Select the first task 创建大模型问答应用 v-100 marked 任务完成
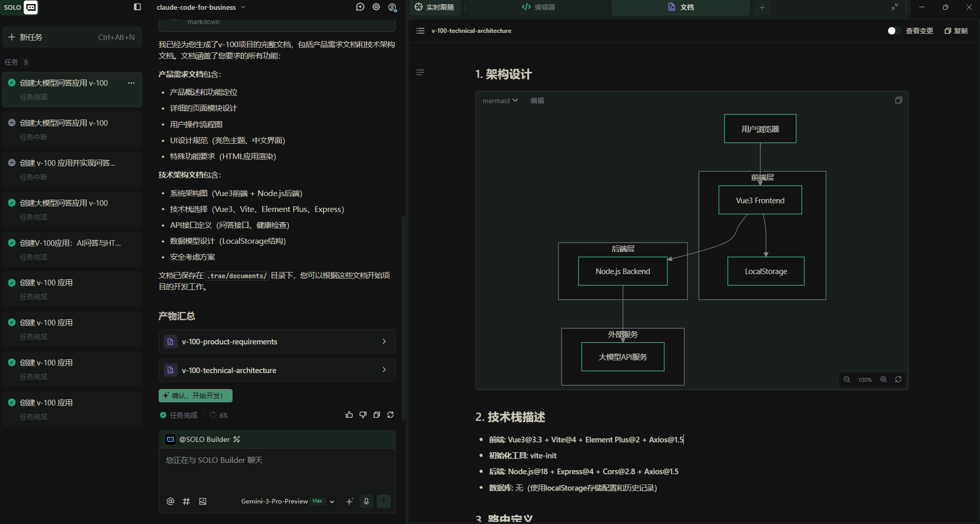Screen dimensions: 980x524 pos(72,89)
